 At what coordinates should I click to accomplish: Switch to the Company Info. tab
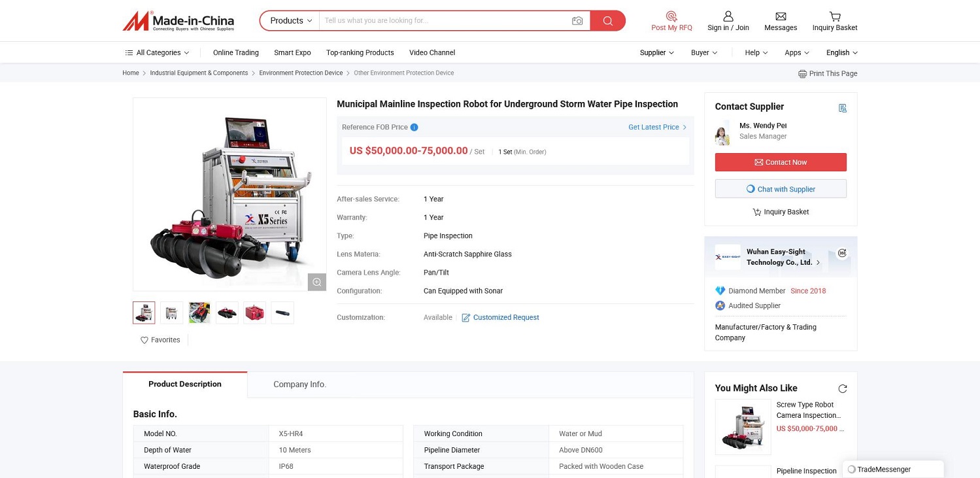coord(299,384)
